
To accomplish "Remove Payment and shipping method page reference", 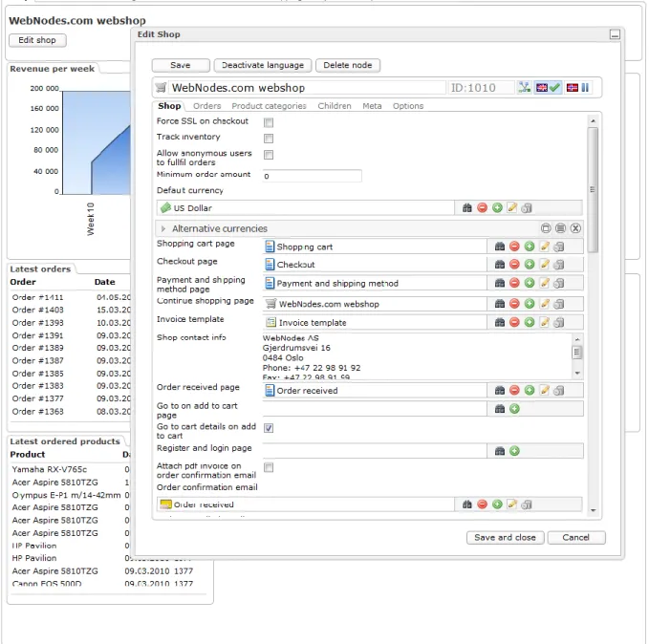I will [x=514, y=283].
